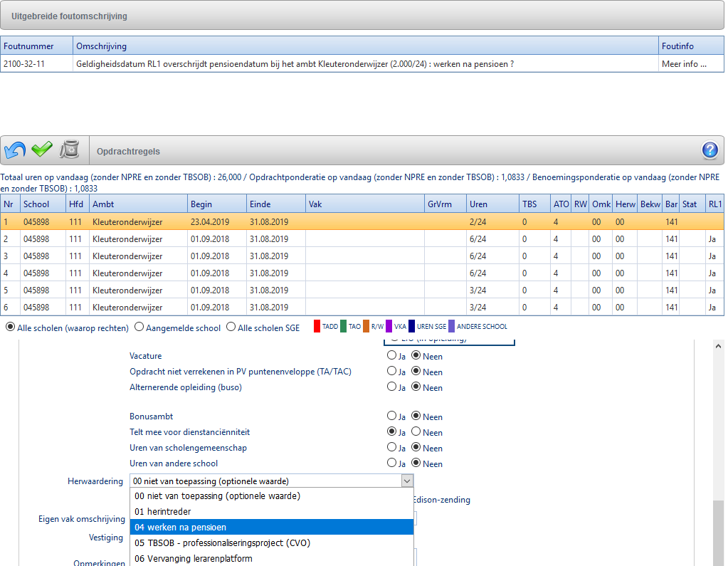Set Telt mee voor dienstanciënniteit to Neen
728x566 pixels.
pyautogui.click(x=416, y=431)
